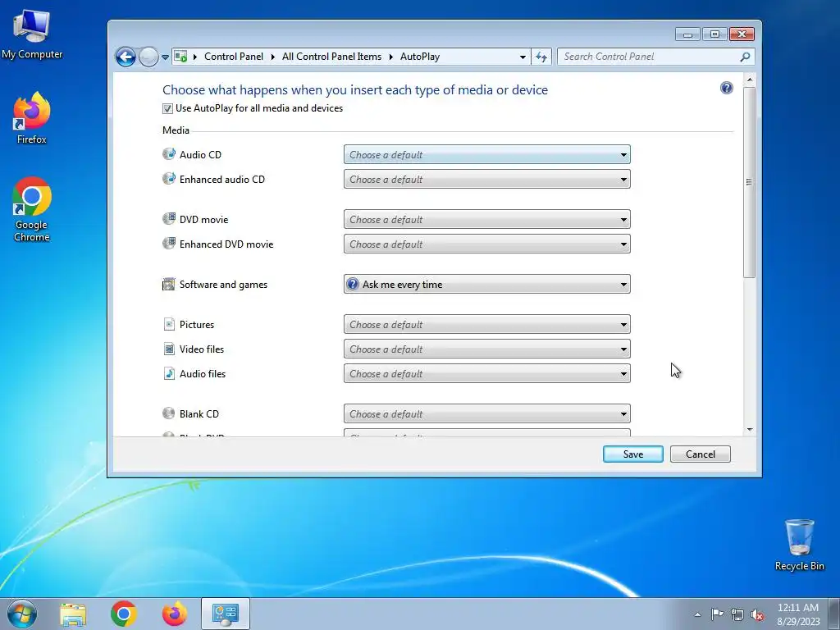The height and width of the screenshot is (630, 840).
Task: Open the blue Help question mark icon
Action: pos(727,88)
